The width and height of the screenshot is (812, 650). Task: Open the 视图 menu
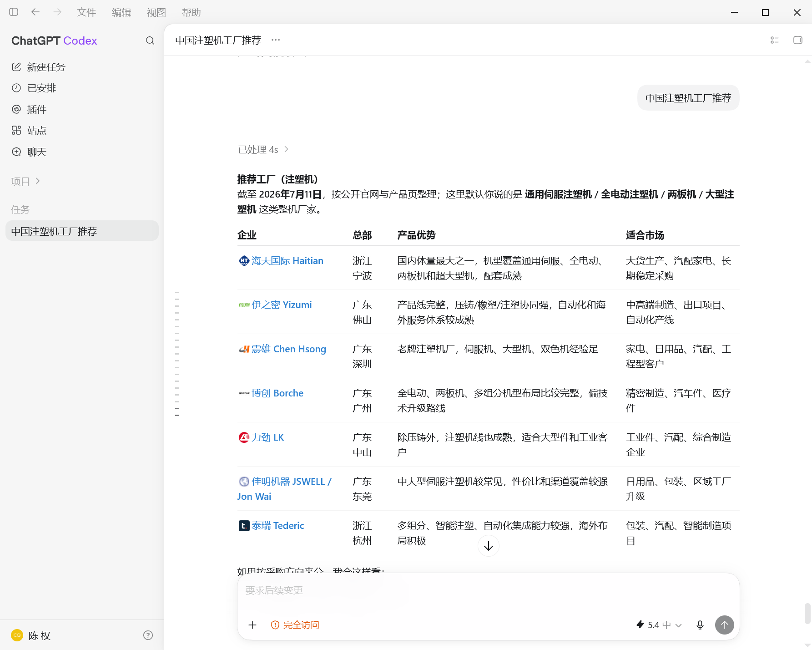156,12
